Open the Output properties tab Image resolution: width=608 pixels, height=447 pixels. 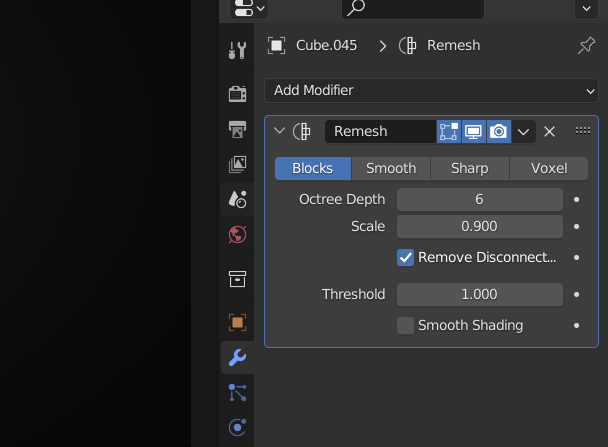237,129
